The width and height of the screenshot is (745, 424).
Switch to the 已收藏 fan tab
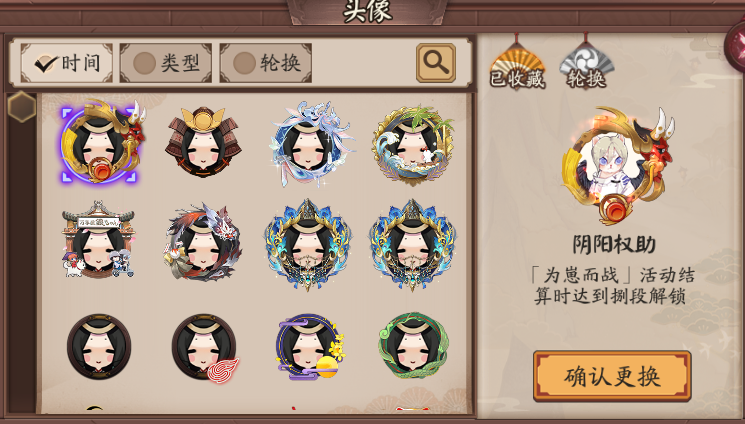pyautogui.click(x=517, y=65)
